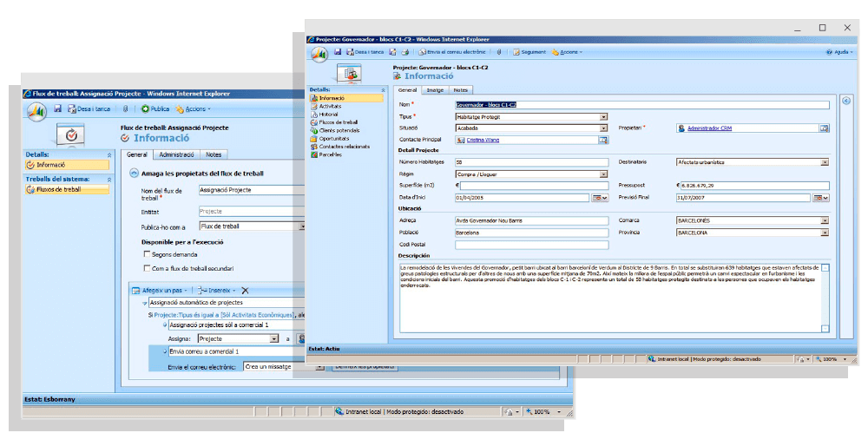Click the printer icon in Projecte toolbar
868x446 pixels.
click(405, 52)
